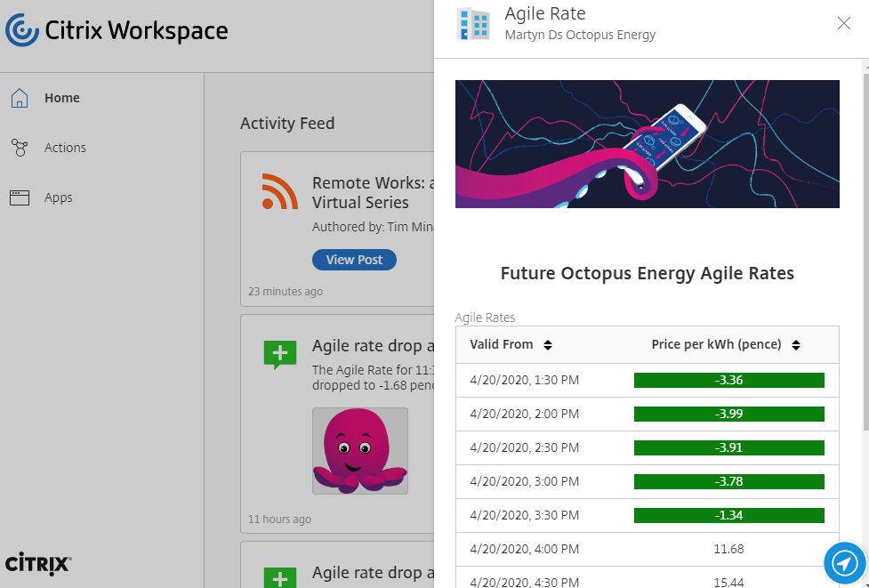Click the 11.68 price value
The height and width of the screenshot is (588, 869).
point(728,549)
